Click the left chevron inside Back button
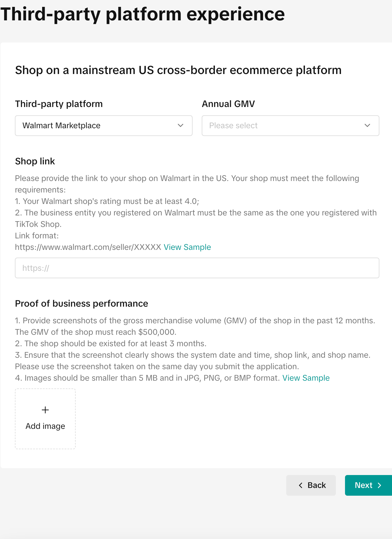Viewport: 392px width, 539px height. point(301,485)
